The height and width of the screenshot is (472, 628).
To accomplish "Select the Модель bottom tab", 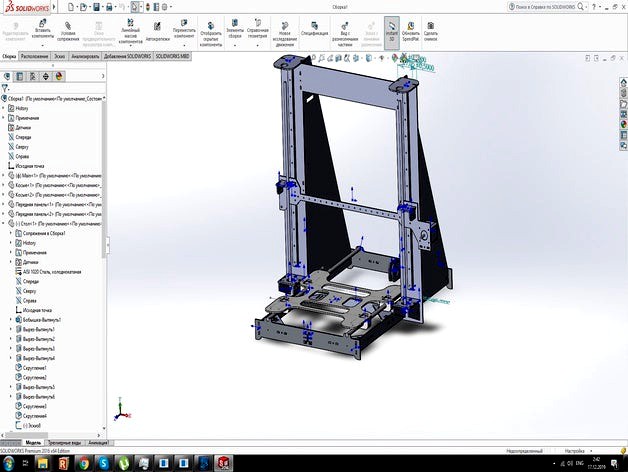I will click(x=33, y=443).
